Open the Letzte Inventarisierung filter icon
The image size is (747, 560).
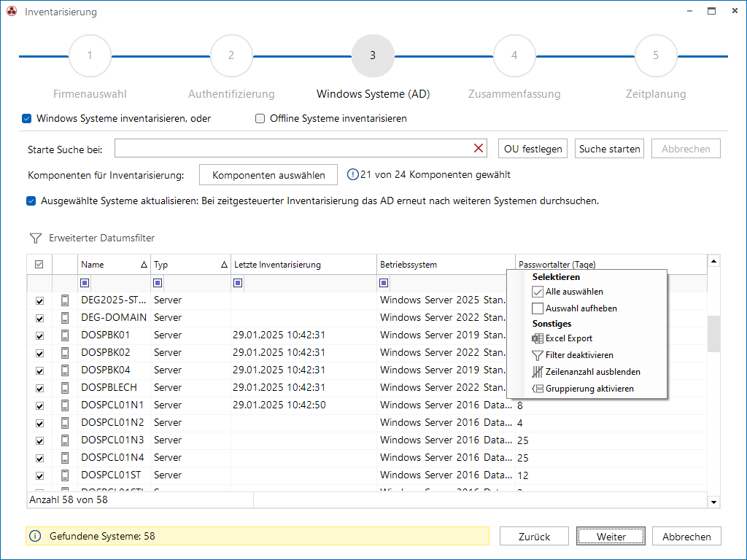[238, 283]
